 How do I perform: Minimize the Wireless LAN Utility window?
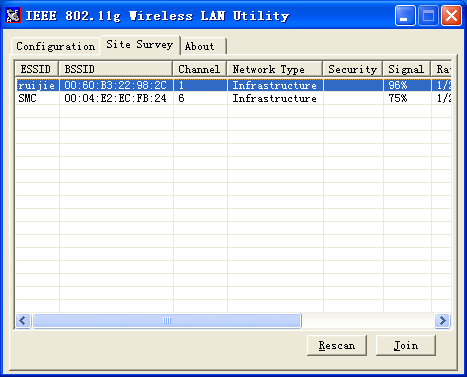point(405,16)
